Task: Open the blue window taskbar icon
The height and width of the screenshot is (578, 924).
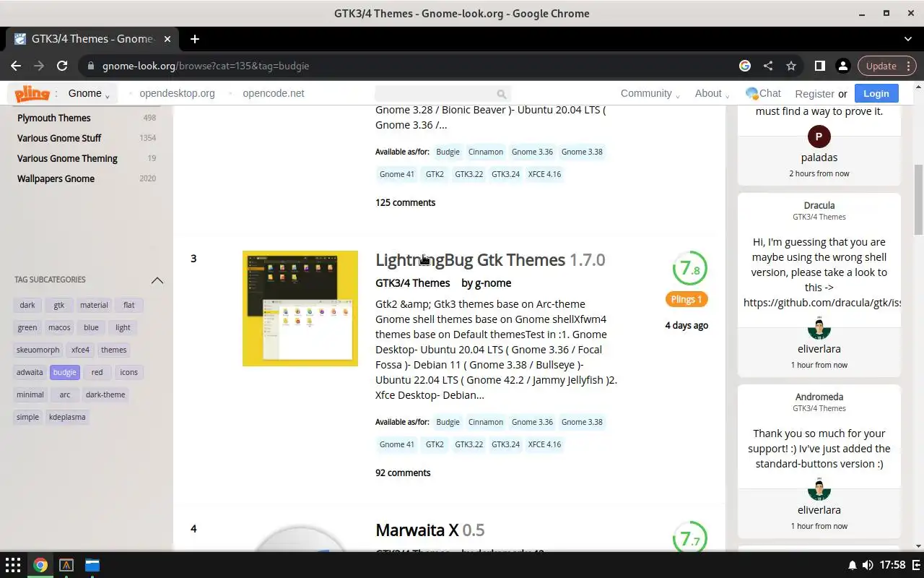Action: coord(92,565)
